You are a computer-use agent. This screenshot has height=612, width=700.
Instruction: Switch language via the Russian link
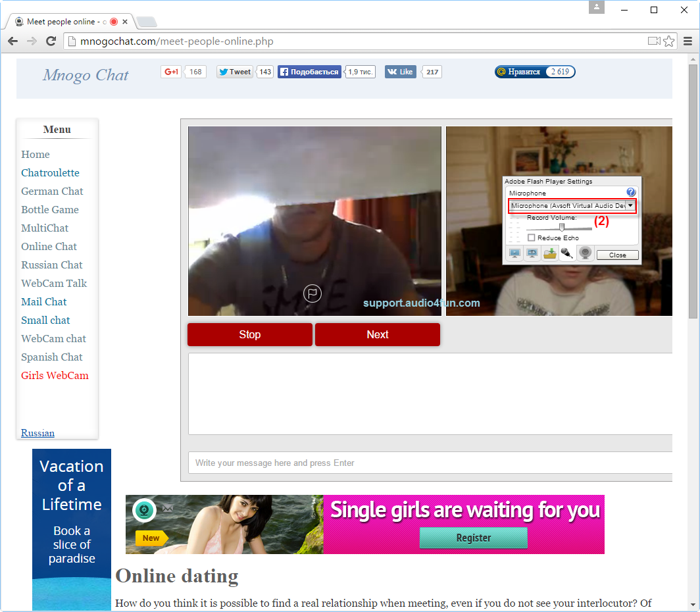tap(37, 433)
